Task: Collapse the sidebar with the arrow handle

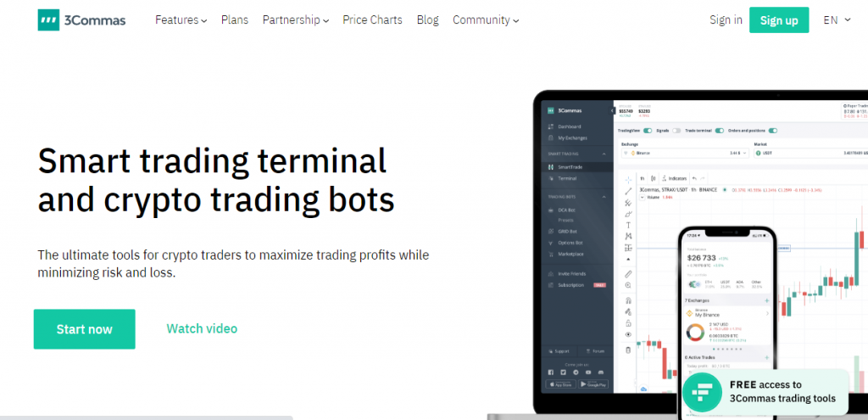Action: tap(612, 111)
